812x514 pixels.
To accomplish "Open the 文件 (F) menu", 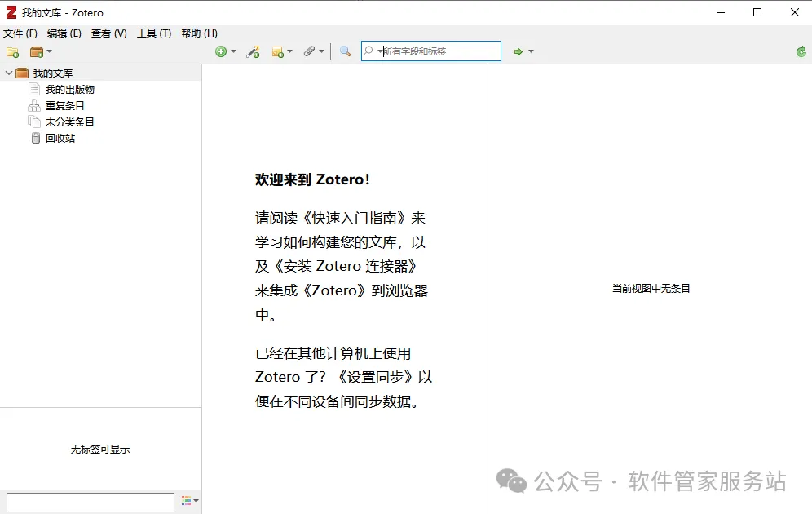I will (20, 33).
